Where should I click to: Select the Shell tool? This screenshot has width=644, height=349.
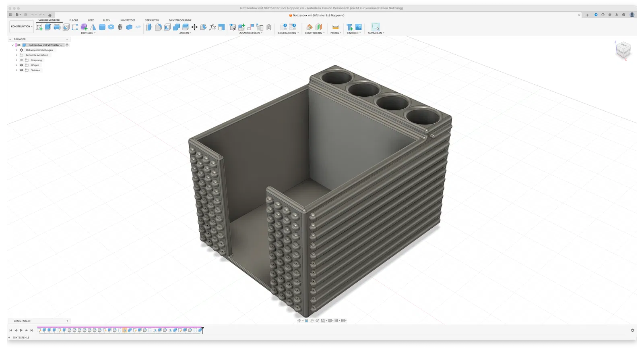pos(167,27)
